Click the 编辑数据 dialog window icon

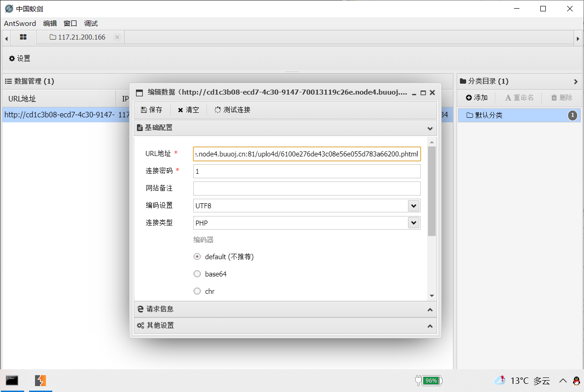(x=140, y=93)
